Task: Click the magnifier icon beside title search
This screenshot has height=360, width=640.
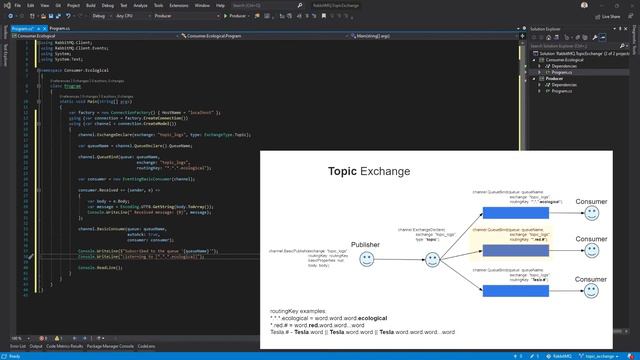Action: tap(300, 6)
